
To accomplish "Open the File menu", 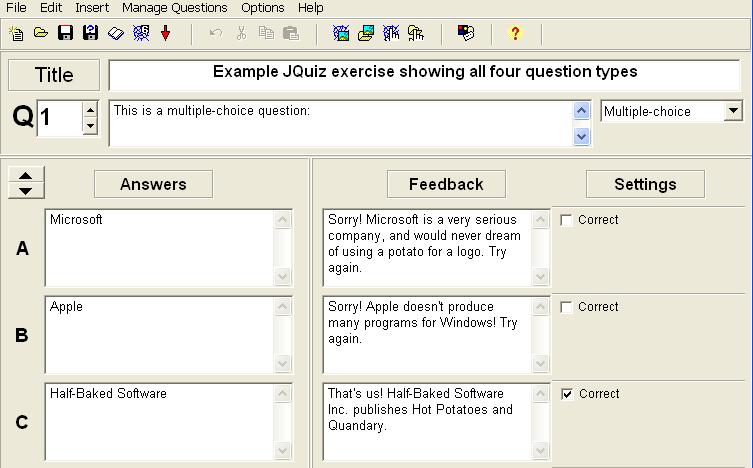I will [16, 8].
